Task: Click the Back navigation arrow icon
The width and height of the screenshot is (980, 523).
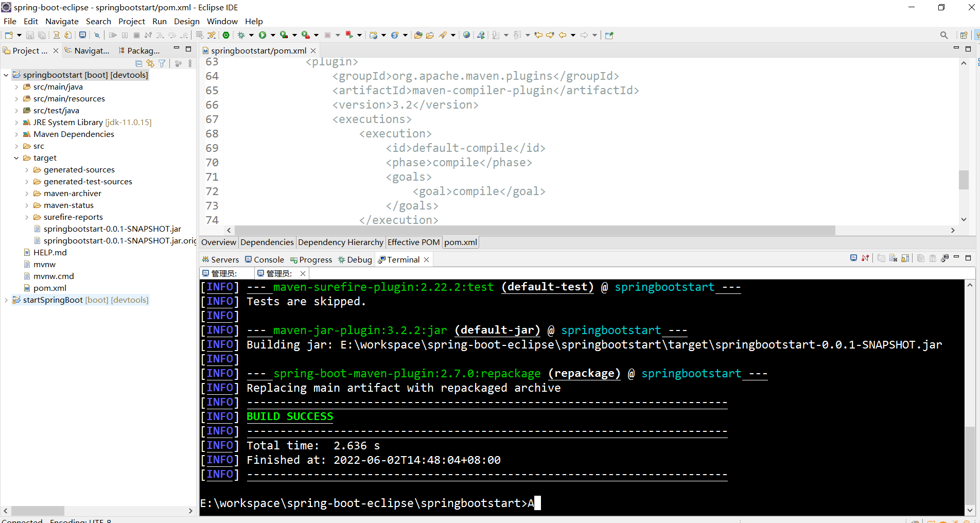Action: [x=563, y=35]
